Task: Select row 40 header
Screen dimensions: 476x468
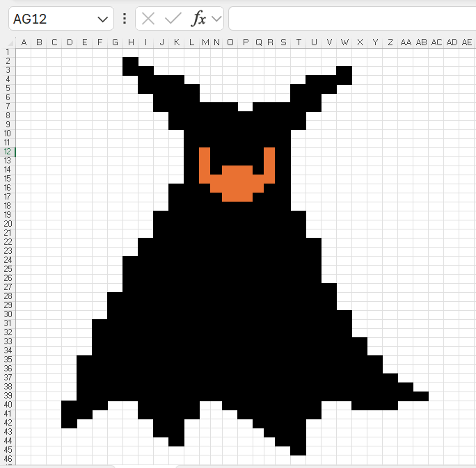Action: [8, 405]
